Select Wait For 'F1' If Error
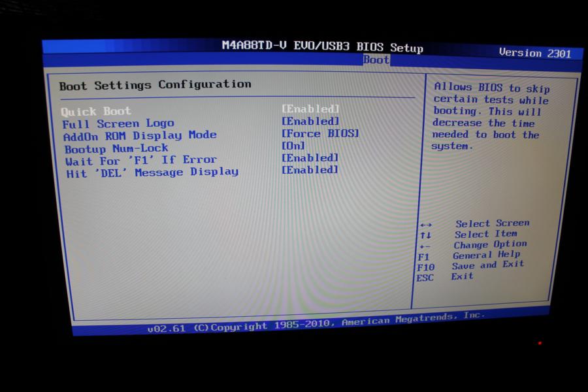 click(x=141, y=161)
